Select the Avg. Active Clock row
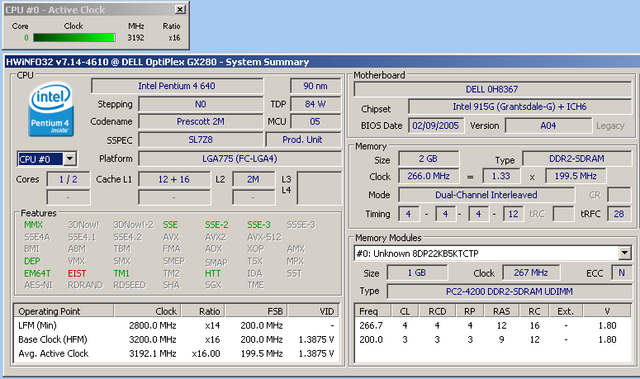Screen dimensions: 640x379 tap(176, 353)
